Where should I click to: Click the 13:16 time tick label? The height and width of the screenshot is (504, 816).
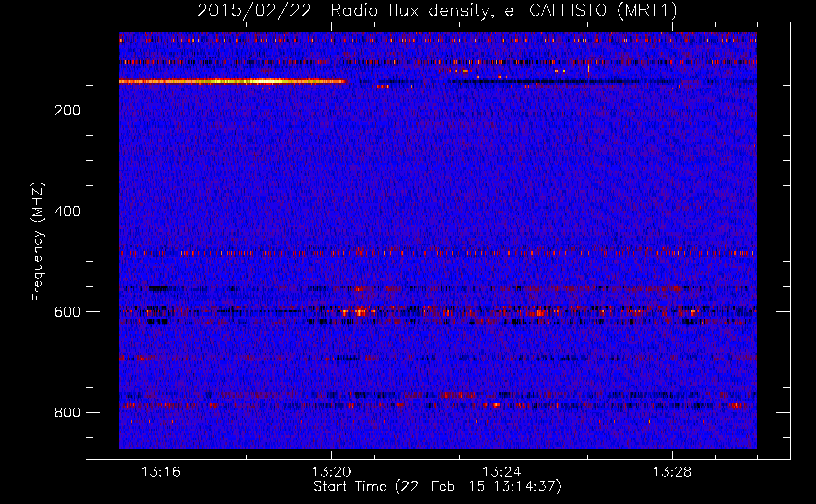tap(161, 472)
